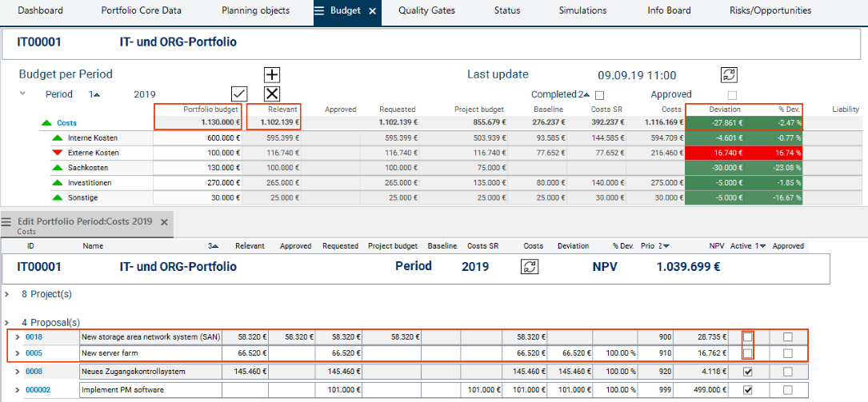The image size is (868, 402).
Task: Enable the Active checkbox for New server farm
Action: pos(747,353)
